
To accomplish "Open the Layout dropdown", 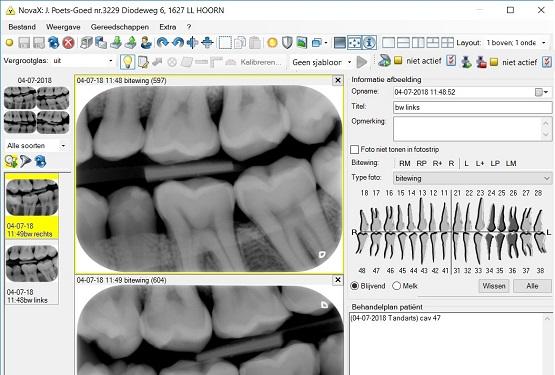I will coord(544,43).
